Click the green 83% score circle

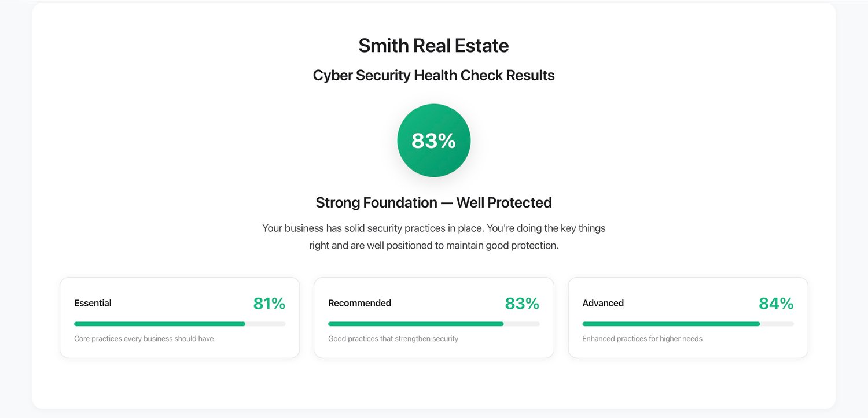click(434, 140)
